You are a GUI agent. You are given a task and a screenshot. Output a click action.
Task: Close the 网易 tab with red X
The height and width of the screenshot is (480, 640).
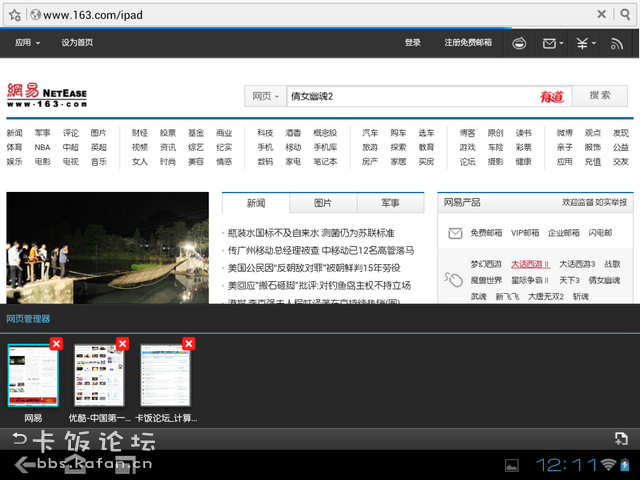tap(56, 344)
